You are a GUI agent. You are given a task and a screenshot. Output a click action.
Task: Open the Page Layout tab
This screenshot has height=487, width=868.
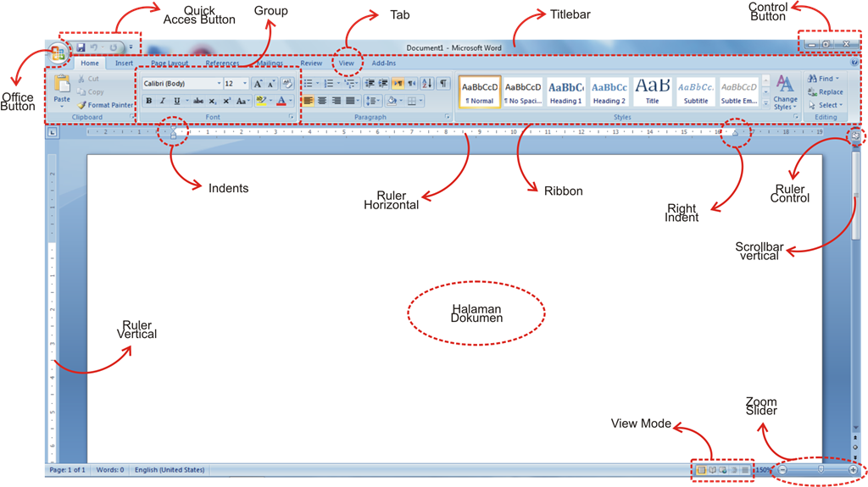tap(170, 63)
